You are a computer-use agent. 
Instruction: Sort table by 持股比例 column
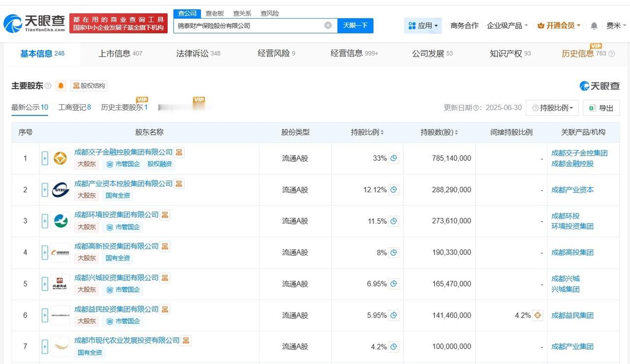click(367, 132)
